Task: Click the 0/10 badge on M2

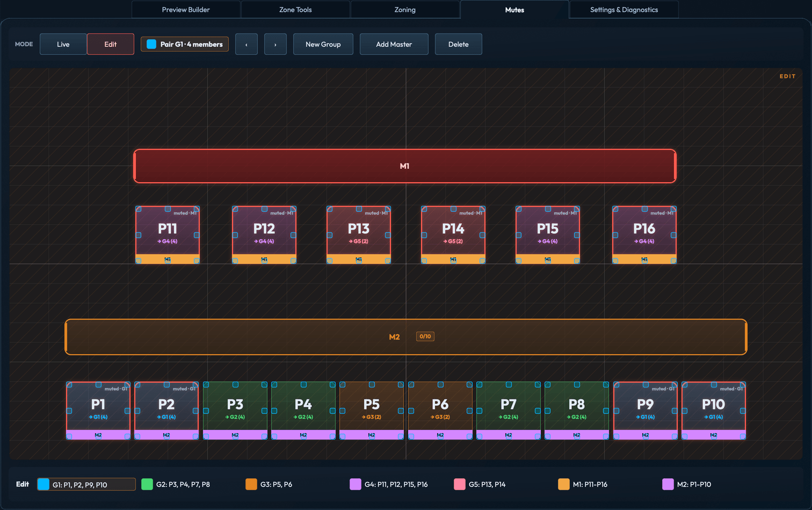Action: (425, 336)
